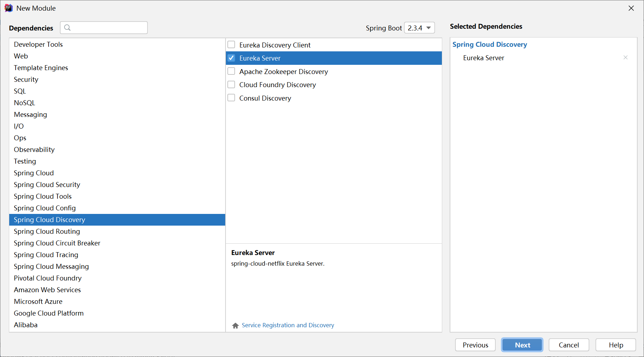644x357 pixels.
Task: Cancel the New Module wizard
Action: [x=569, y=345]
